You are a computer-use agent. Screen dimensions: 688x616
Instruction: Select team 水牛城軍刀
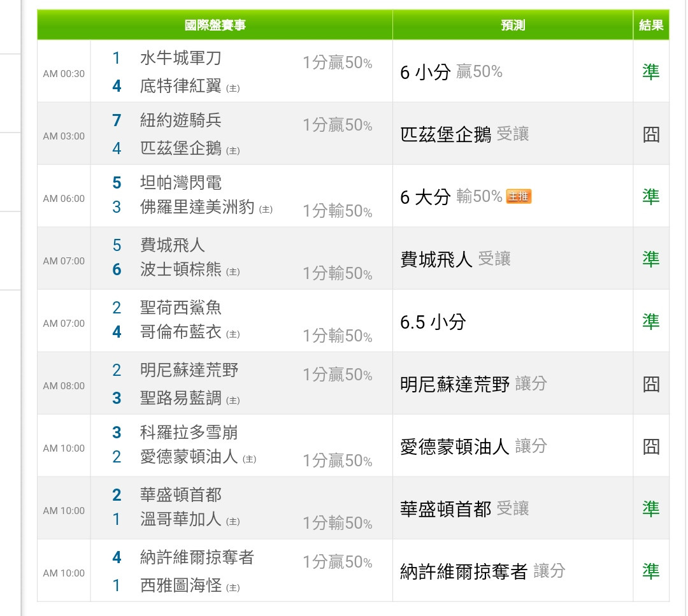click(x=181, y=58)
